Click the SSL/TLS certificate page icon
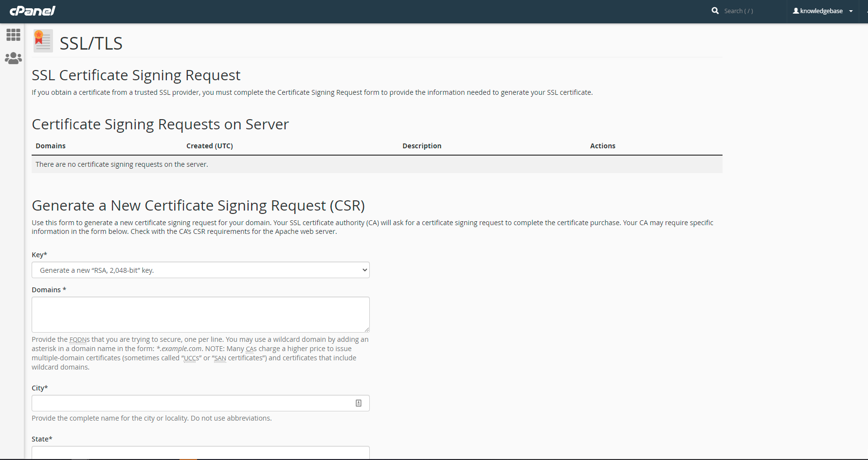 pyautogui.click(x=43, y=41)
